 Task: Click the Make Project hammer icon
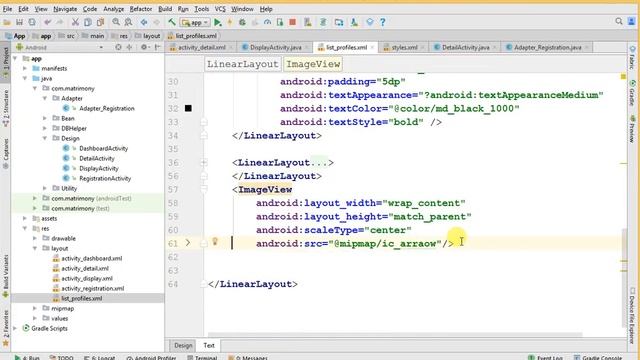[172, 22]
